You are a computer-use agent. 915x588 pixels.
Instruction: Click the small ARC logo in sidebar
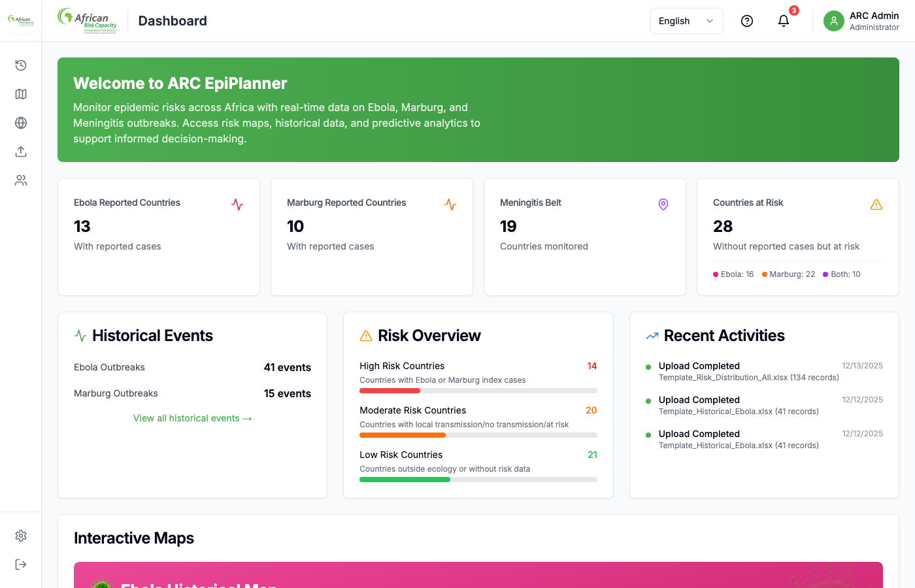click(x=20, y=20)
